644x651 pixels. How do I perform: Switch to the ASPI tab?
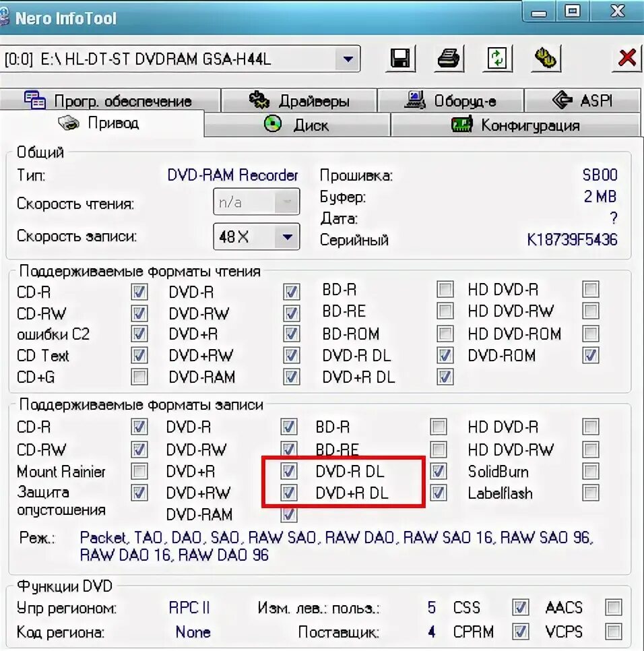582,100
